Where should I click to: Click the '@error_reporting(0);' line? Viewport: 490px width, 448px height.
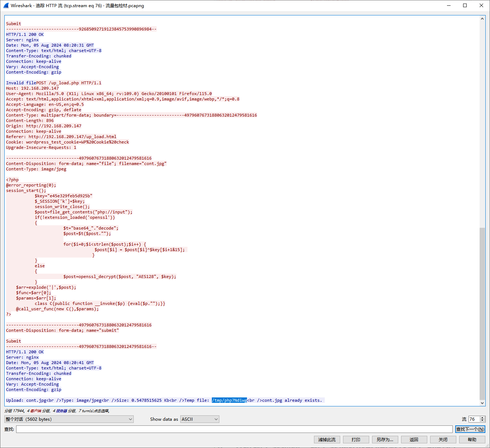coord(31,185)
